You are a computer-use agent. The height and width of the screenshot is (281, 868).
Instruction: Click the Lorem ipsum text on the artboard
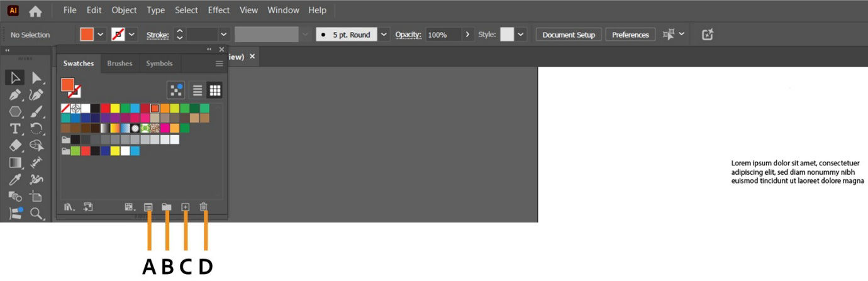[798, 172]
